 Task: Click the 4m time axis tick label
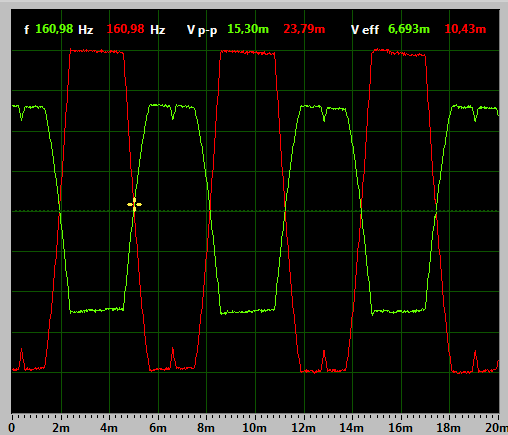[109, 428]
